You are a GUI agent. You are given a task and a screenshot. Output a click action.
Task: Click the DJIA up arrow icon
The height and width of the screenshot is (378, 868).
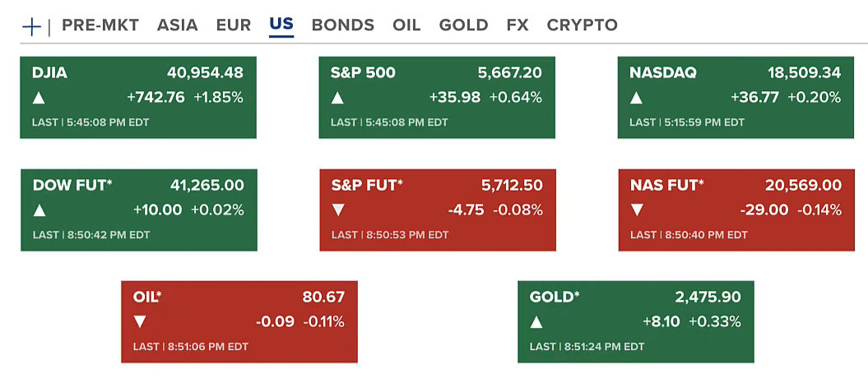tap(39, 98)
